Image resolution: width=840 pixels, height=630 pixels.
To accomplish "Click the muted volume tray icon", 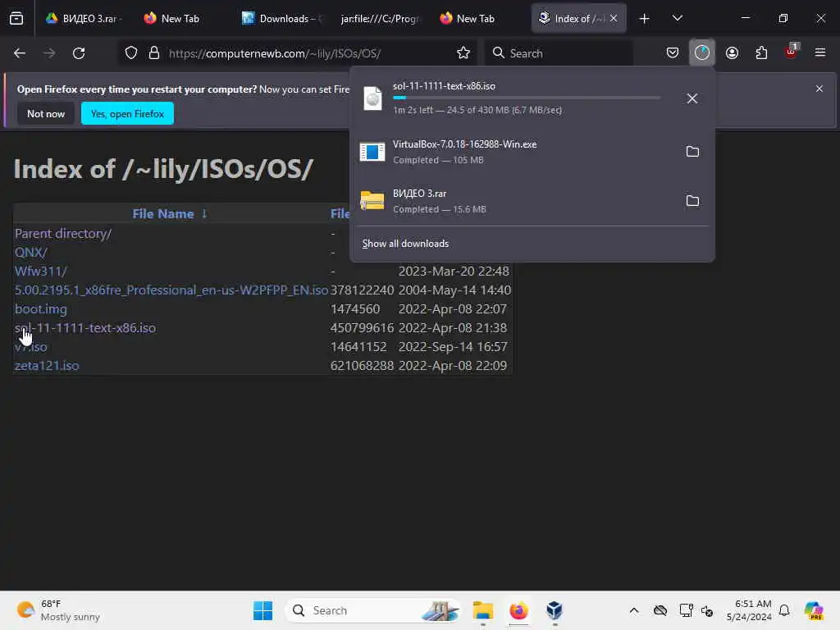I will pos(707,610).
